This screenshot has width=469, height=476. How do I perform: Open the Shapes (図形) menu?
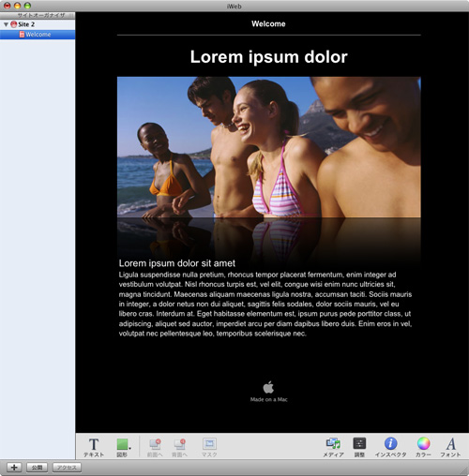[123, 447]
